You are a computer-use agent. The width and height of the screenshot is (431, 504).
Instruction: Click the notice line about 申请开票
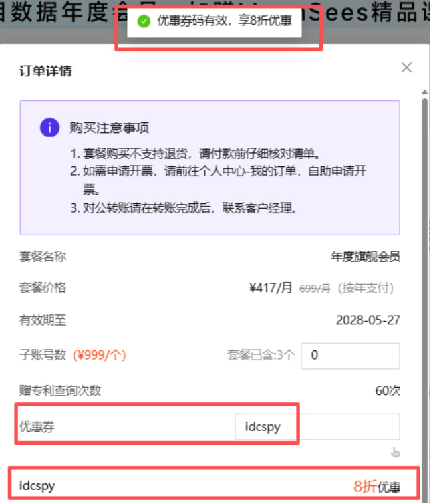[219, 180]
